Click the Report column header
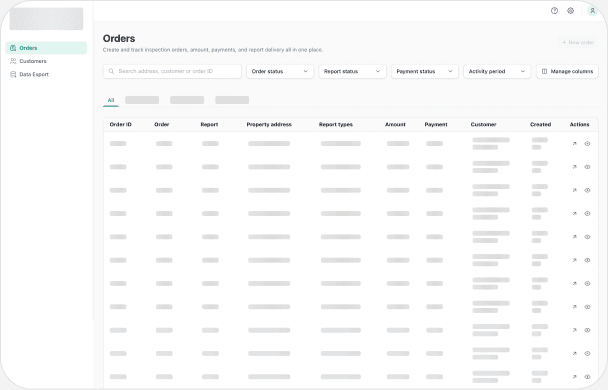 209,124
